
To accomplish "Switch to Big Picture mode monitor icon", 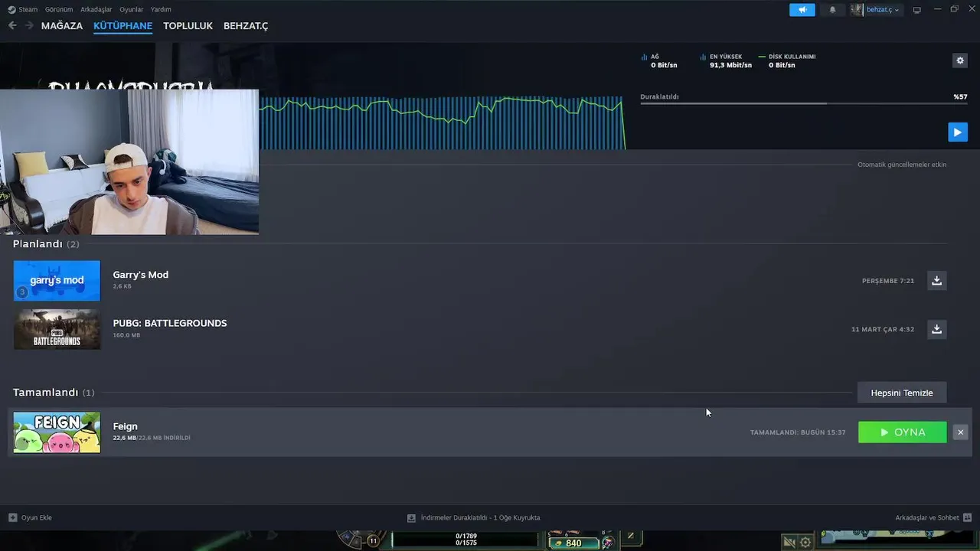I will (916, 10).
